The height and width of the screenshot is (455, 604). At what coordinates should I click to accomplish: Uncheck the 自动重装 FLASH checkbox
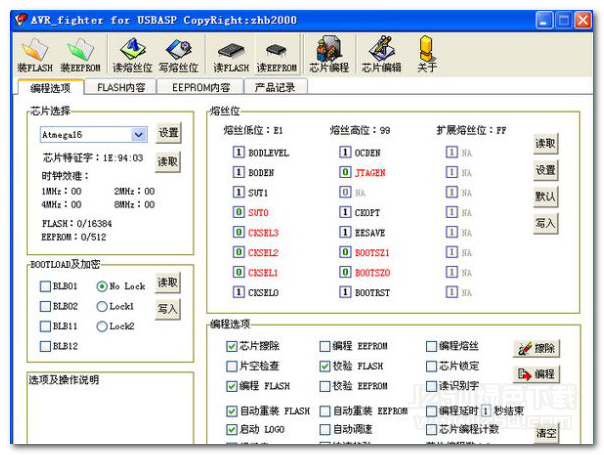click(x=232, y=411)
